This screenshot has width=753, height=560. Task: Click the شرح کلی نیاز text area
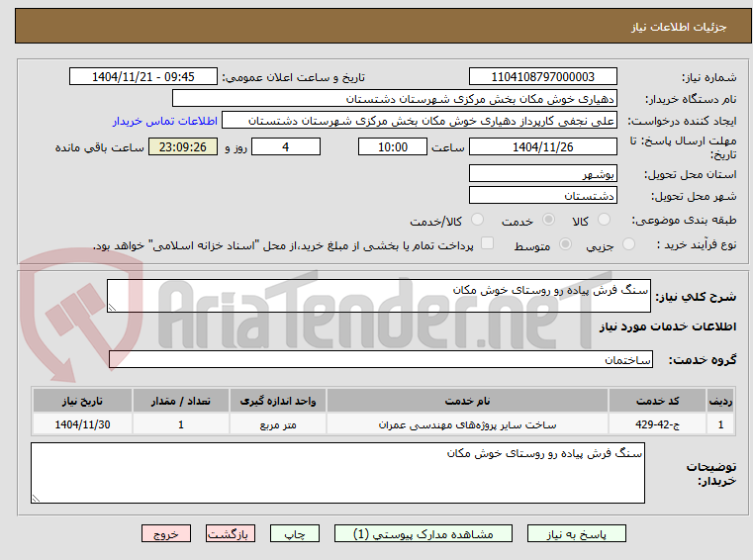click(378, 296)
